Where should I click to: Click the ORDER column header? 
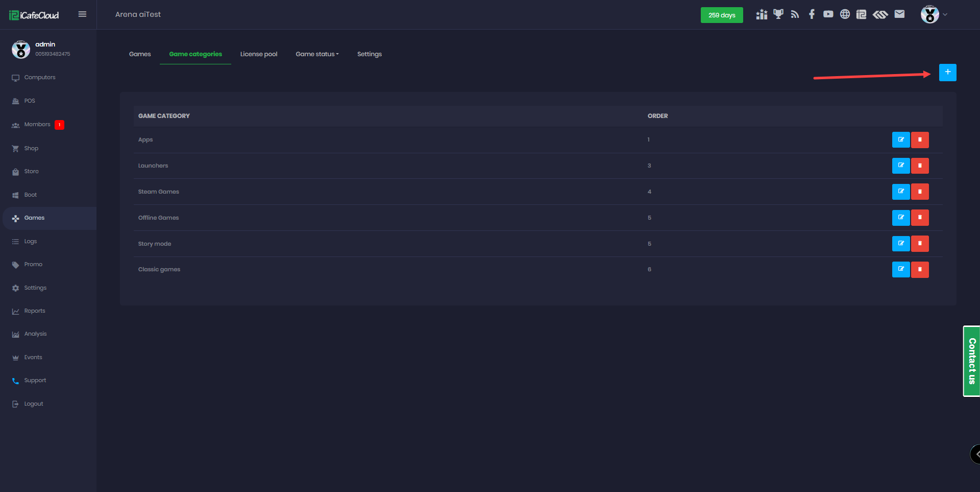point(657,116)
